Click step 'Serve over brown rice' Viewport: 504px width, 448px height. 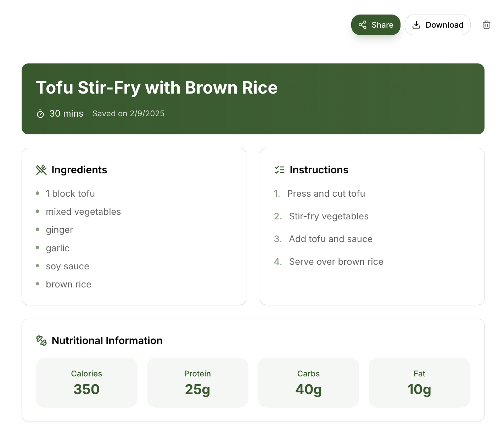pyautogui.click(x=336, y=262)
